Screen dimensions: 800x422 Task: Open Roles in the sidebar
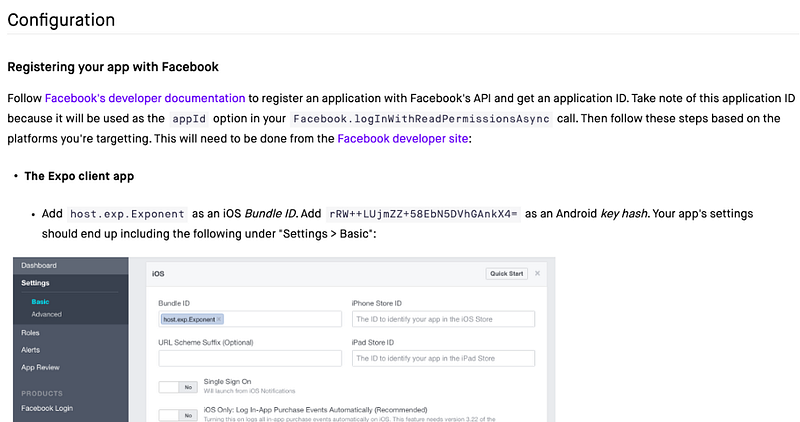click(x=31, y=332)
